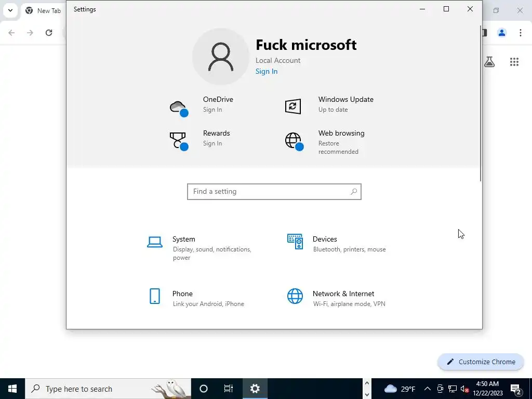Click the Sign In link under Local Account
Viewport: 532px width, 399px height.
267,71
